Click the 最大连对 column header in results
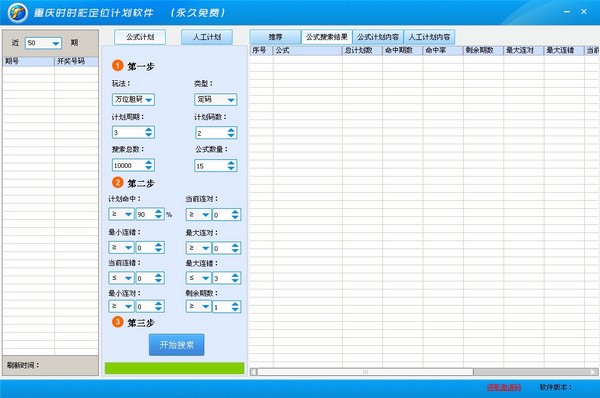 523,51
